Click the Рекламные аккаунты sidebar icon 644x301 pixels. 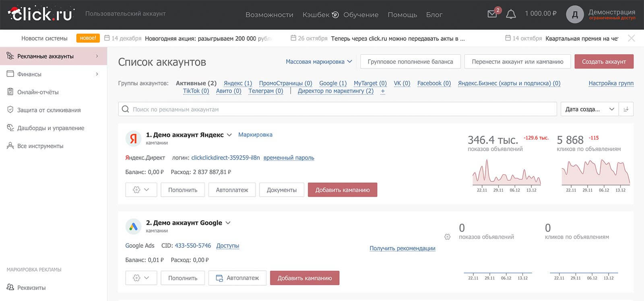[x=10, y=56]
